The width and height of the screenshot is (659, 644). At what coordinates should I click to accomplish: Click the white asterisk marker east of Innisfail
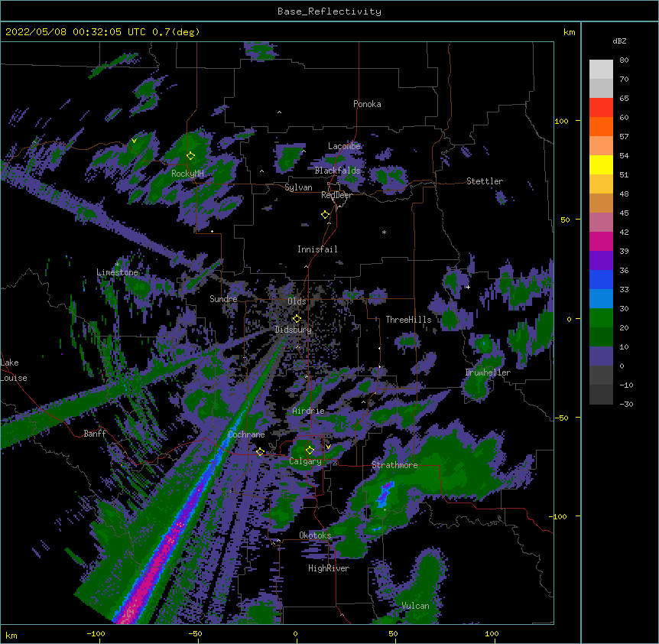(384, 233)
